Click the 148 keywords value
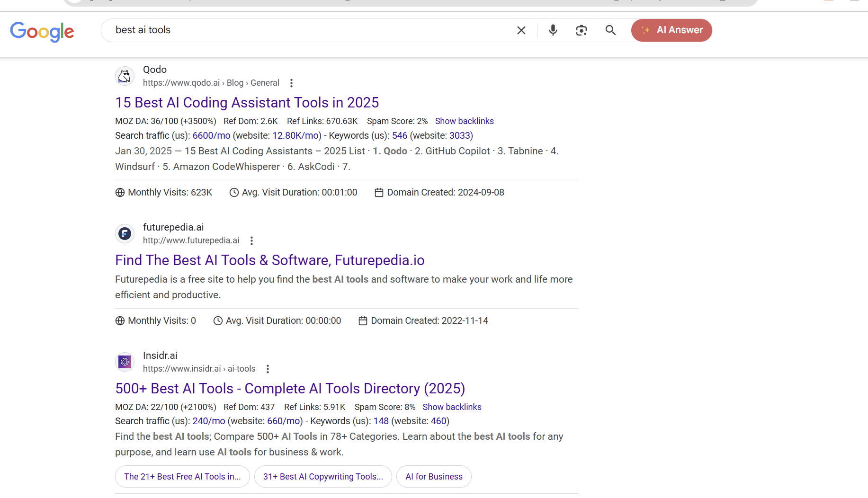The width and height of the screenshot is (868, 498). (381, 421)
